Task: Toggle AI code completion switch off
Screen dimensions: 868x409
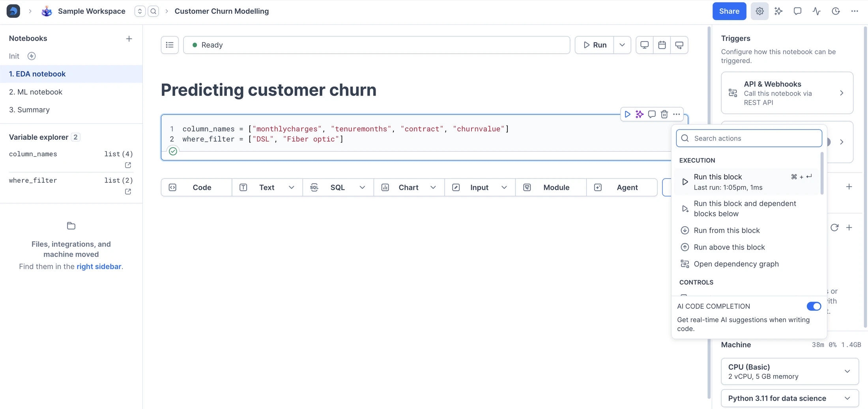Action: 814,306
